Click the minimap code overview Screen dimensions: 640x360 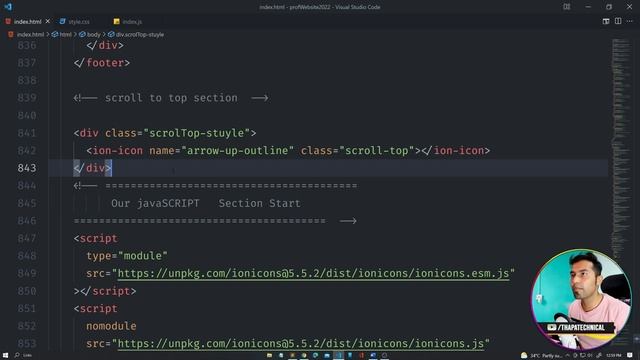point(621,147)
